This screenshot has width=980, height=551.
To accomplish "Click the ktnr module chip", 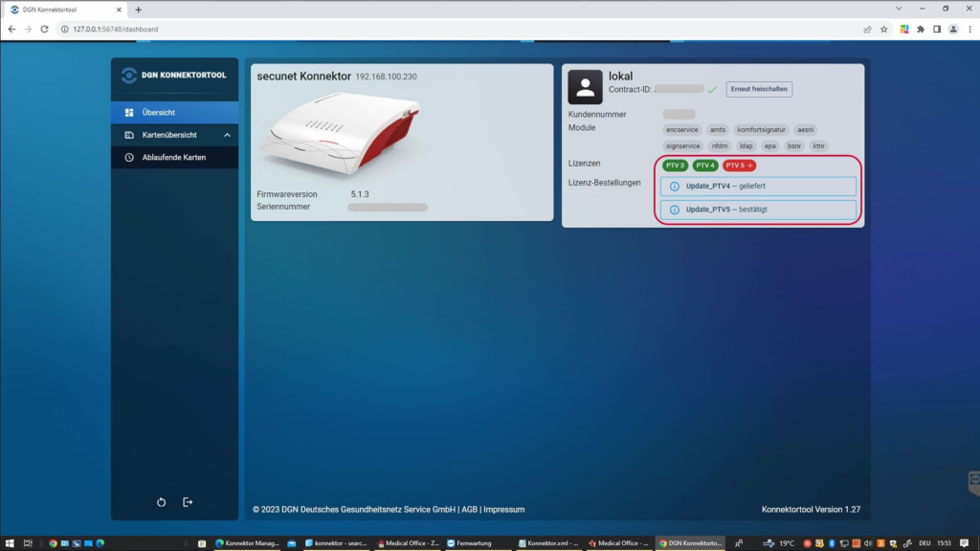I will (x=819, y=146).
